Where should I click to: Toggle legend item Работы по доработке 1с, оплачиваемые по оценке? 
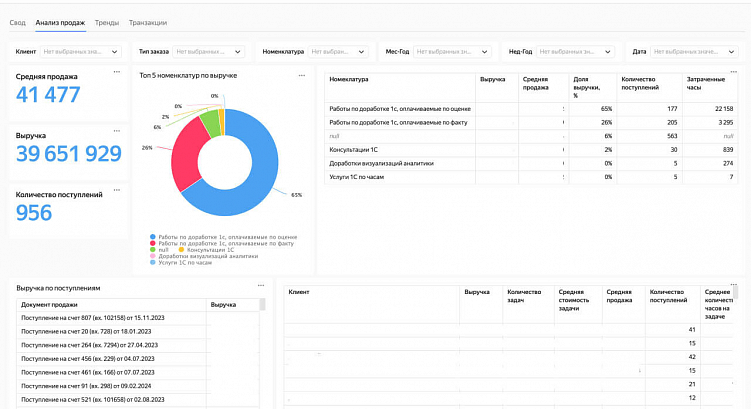pyautogui.click(x=224, y=237)
